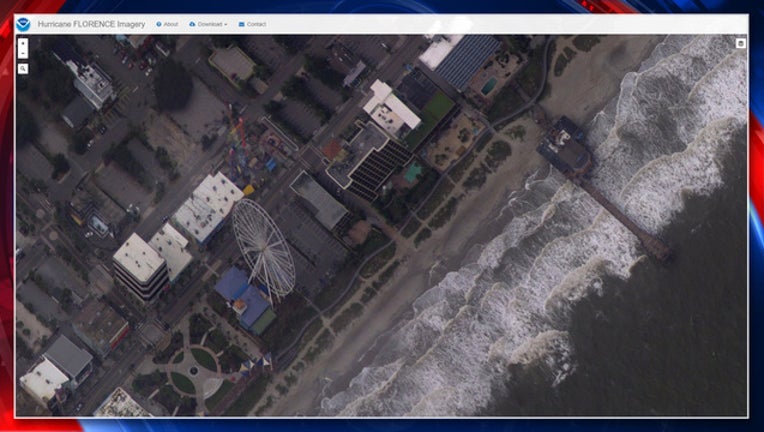Click the teal swimming pool near beach
The image size is (764, 432).
pos(412,173)
